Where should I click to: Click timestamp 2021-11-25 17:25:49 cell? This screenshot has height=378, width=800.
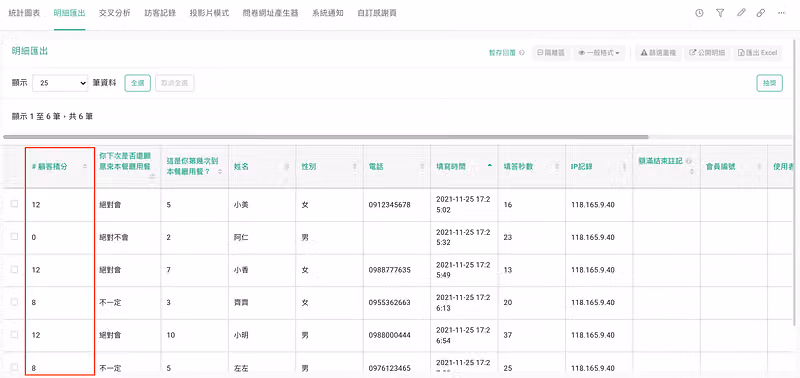point(463,270)
